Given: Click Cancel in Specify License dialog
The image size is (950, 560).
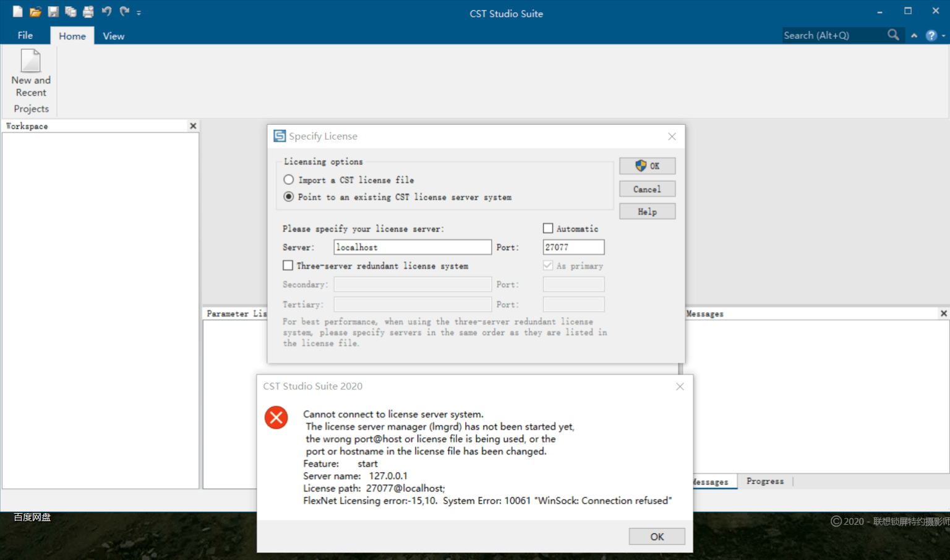Looking at the screenshot, I should (647, 189).
